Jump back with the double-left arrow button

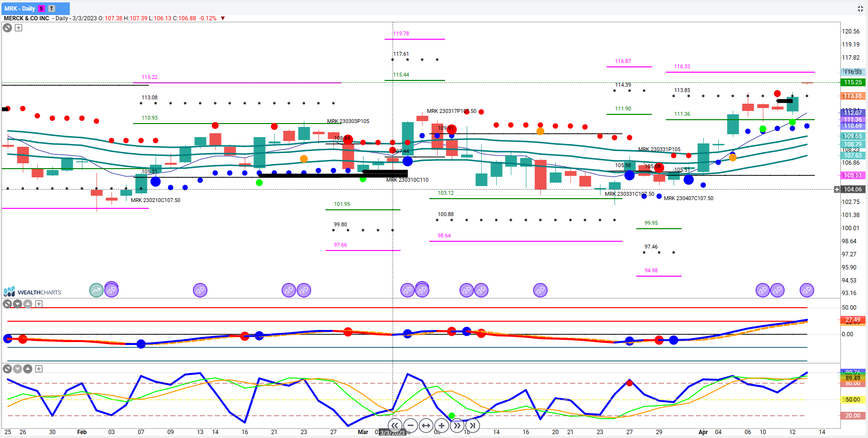tap(395, 425)
